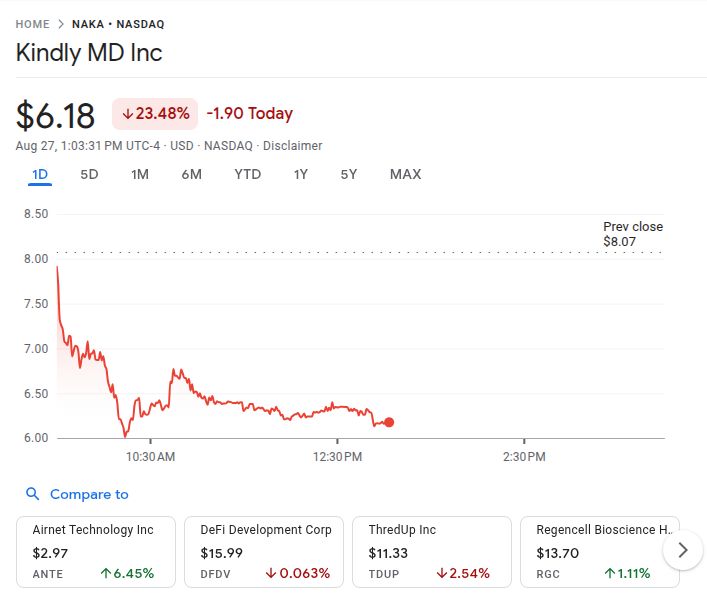Open the DeFi Development Corp card

(264, 551)
